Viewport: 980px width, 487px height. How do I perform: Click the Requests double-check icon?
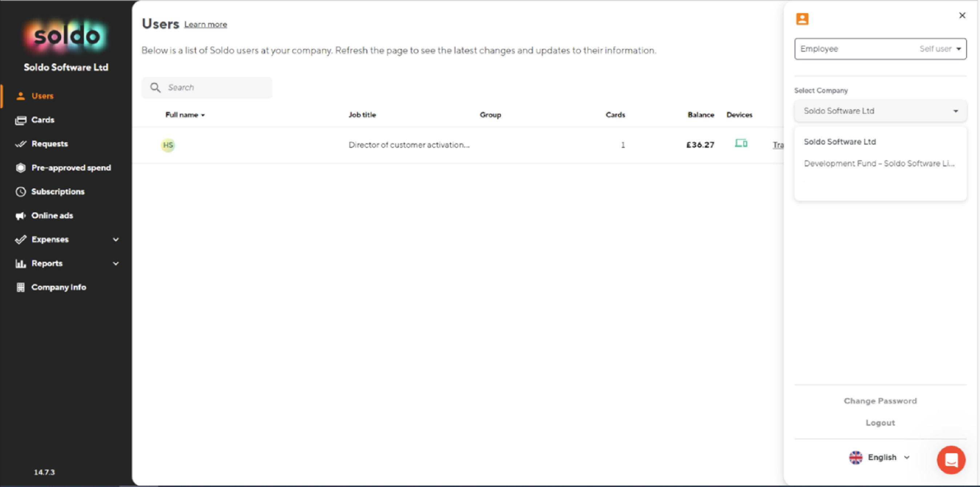pos(21,144)
